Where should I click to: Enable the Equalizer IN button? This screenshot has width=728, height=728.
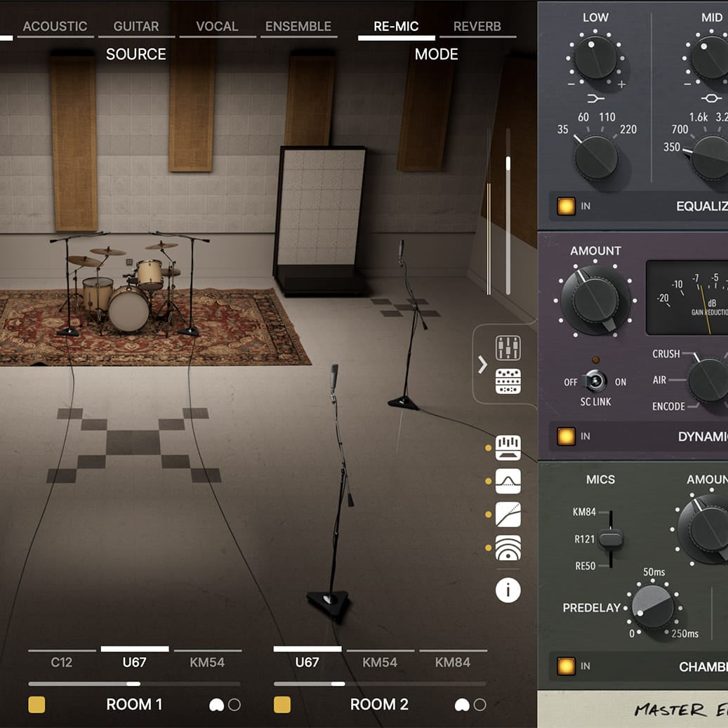[565, 206]
